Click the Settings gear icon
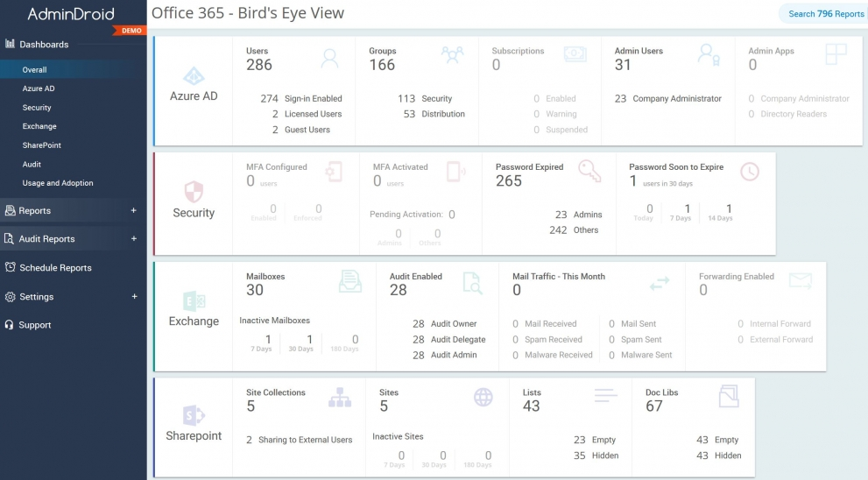The height and width of the screenshot is (480, 868). click(10, 297)
